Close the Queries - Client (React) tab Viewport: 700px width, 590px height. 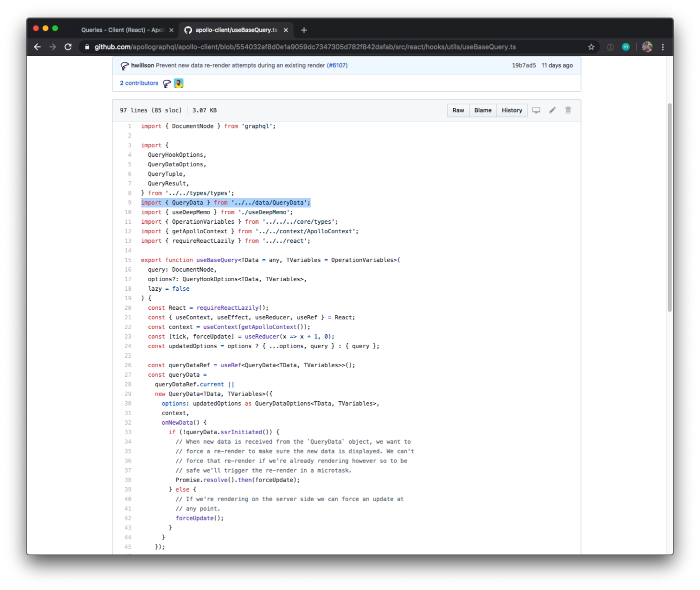click(x=171, y=30)
